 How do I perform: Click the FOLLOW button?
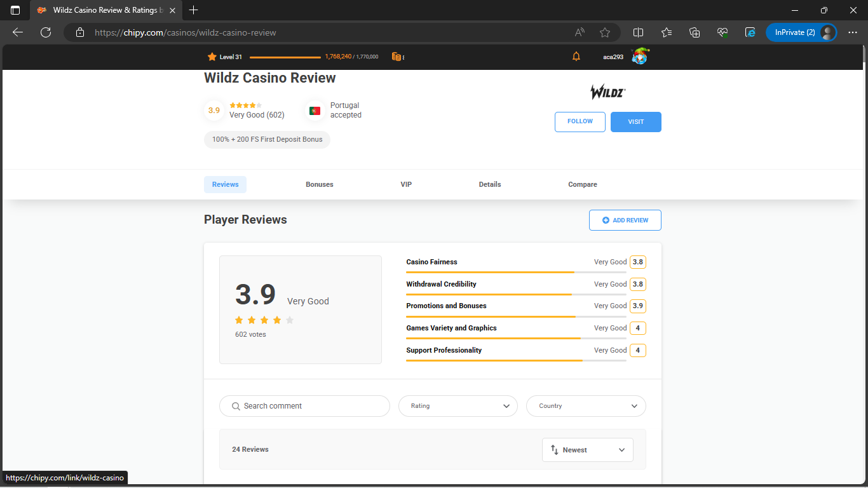580,121
